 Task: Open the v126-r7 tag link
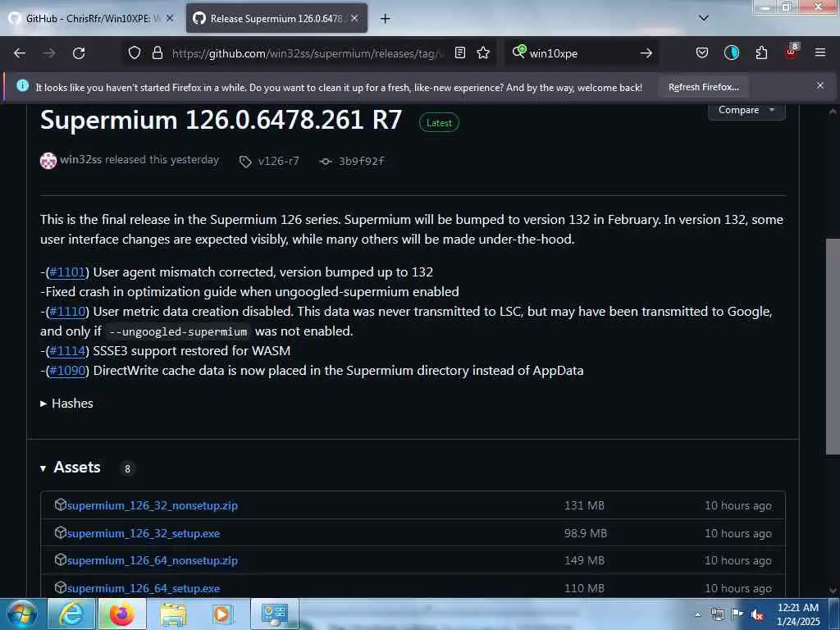tap(269, 162)
